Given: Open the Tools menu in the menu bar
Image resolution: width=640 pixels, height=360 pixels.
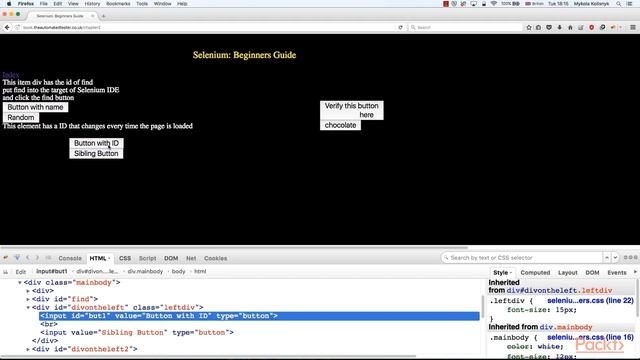Looking at the screenshot, I should tap(142, 4).
